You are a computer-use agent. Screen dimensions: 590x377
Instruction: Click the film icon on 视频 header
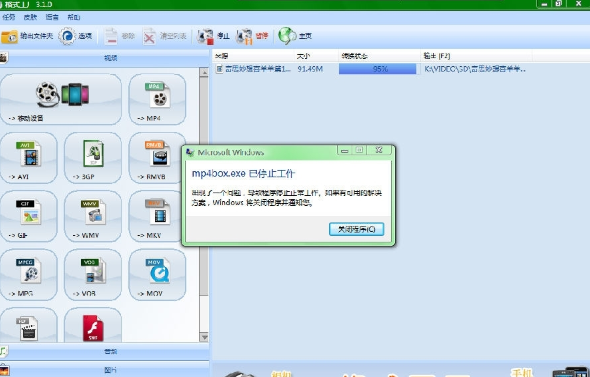pyautogui.click(x=3, y=58)
